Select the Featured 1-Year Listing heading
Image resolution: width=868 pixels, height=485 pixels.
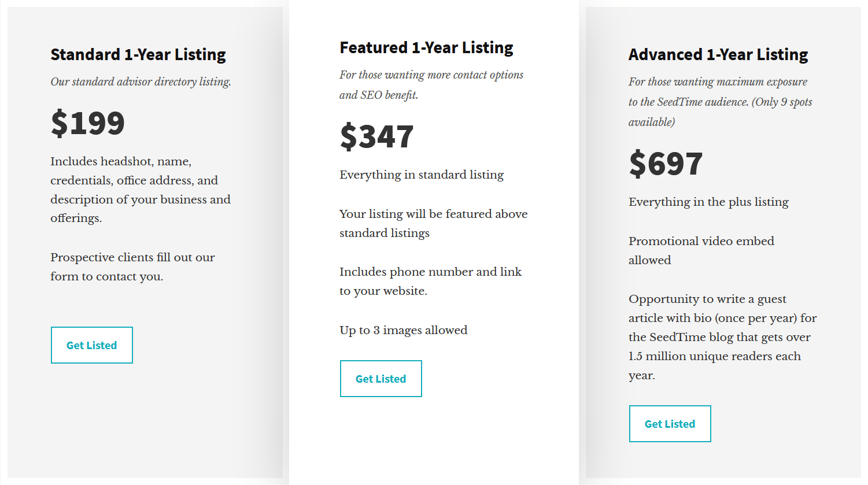(x=426, y=47)
